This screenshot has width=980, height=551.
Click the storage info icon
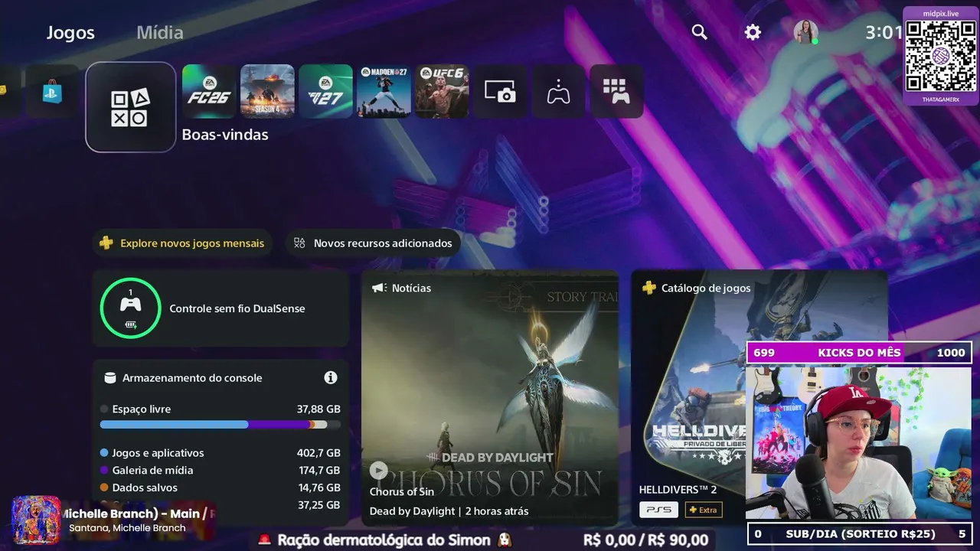(331, 377)
